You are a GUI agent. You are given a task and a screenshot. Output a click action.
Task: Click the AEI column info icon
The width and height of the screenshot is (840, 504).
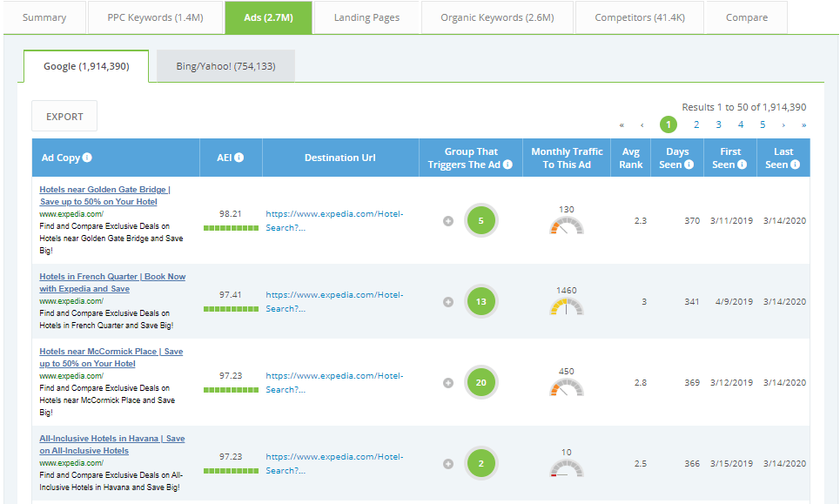pyautogui.click(x=239, y=158)
